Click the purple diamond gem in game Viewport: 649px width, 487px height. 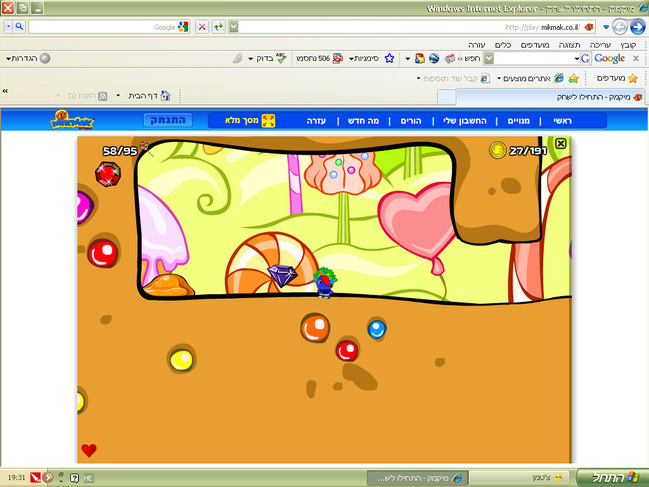click(285, 274)
